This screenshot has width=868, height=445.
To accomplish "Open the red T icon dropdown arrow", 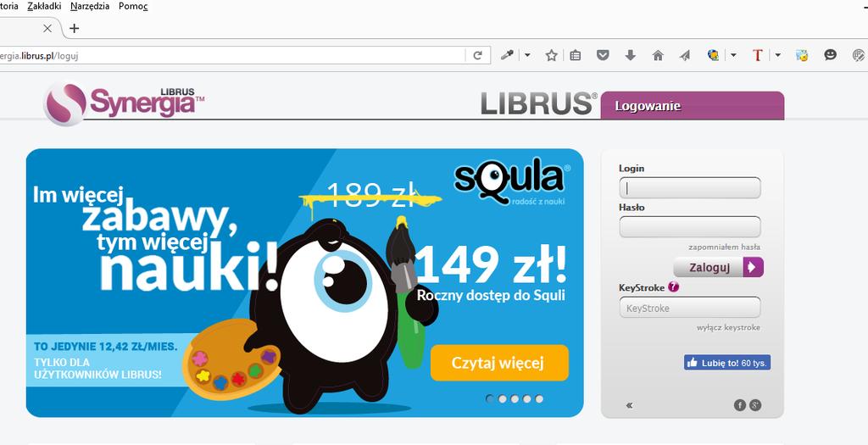I will point(778,55).
